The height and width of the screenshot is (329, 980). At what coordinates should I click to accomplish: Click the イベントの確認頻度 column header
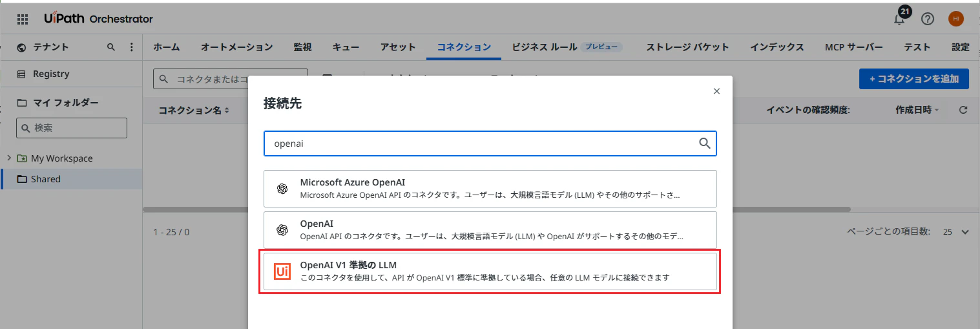[808, 111]
